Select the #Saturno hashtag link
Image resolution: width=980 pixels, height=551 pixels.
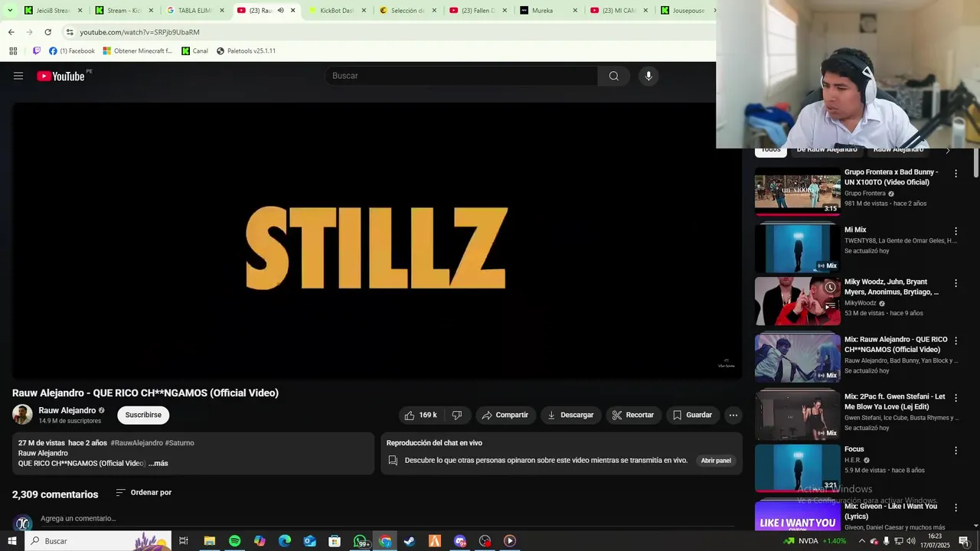[180, 443]
